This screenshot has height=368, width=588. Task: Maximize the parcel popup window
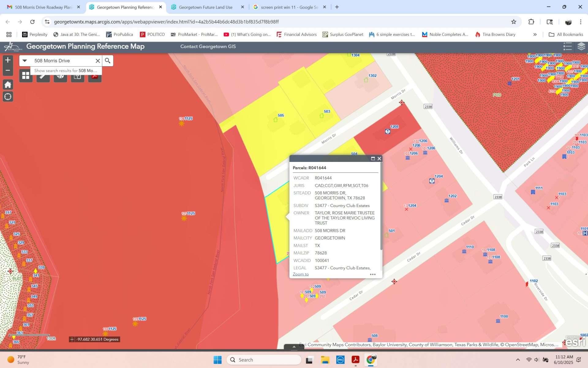(x=373, y=159)
